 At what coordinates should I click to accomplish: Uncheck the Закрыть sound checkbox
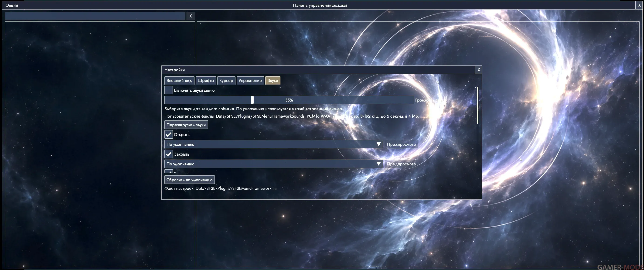(168, 154)
